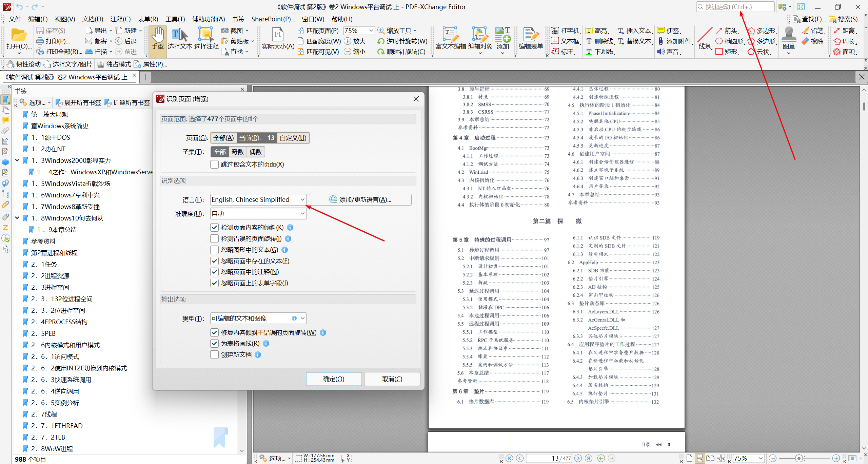Uncheck Detect page content skew (检测页面内容的倾斜)
868x464 pixels.
[214, 227]
